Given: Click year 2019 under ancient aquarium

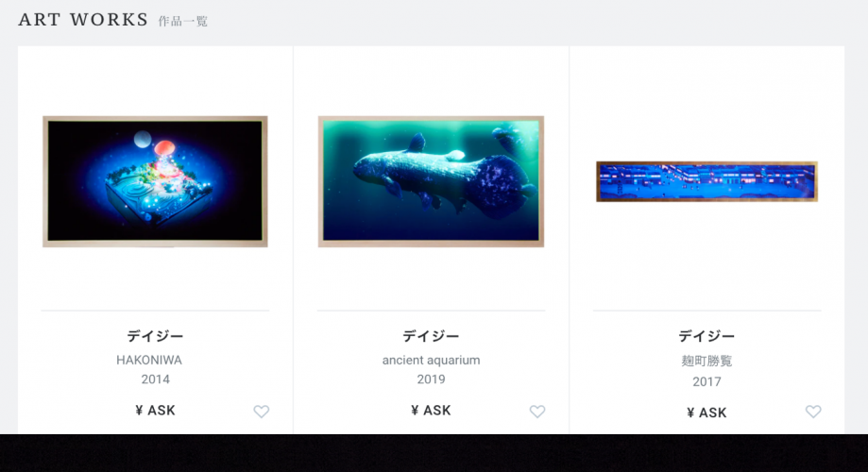Looking at the screenshot, I should click(431, 379).
